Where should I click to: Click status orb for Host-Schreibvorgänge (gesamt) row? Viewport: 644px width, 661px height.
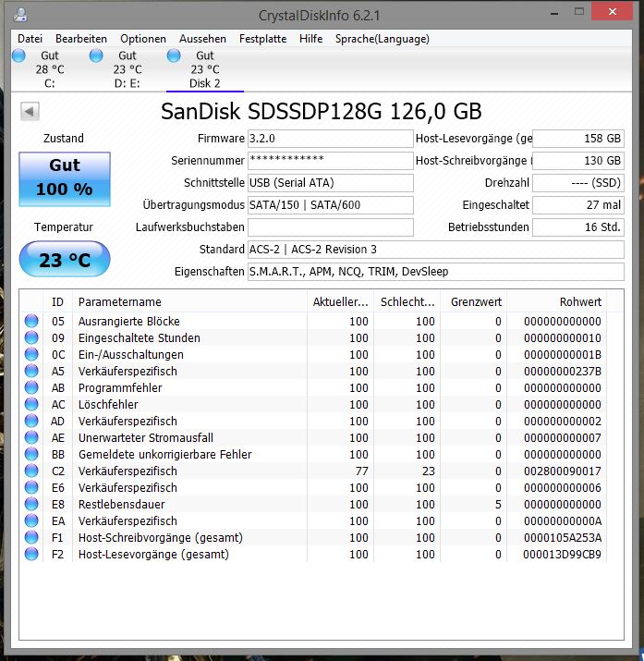point(31,537)
